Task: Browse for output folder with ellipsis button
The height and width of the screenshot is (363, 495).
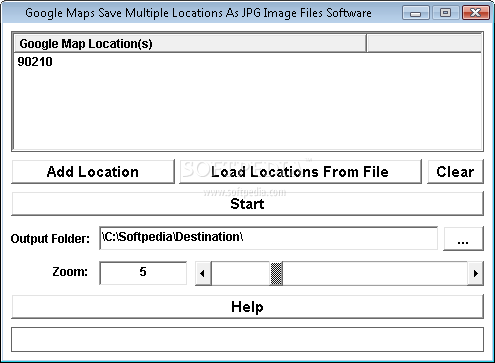Action: (x=463, y=239)
